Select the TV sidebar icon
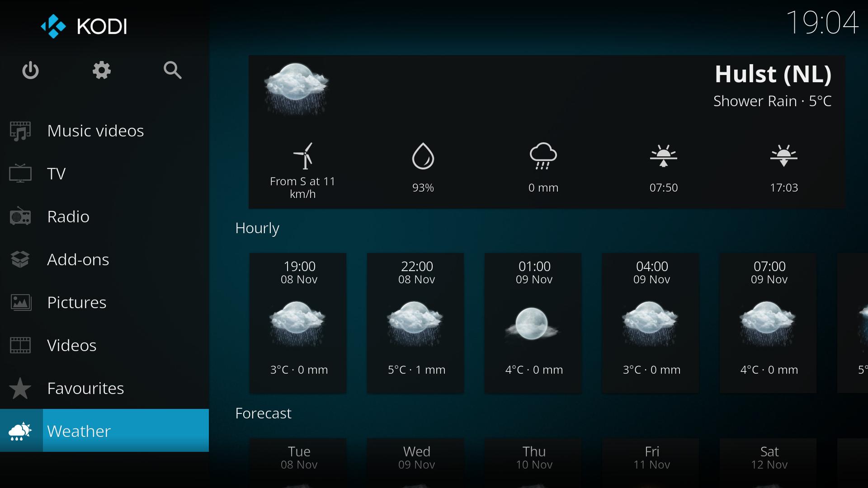The height and width of the screenshot is (488, 868). coord(20,173)
